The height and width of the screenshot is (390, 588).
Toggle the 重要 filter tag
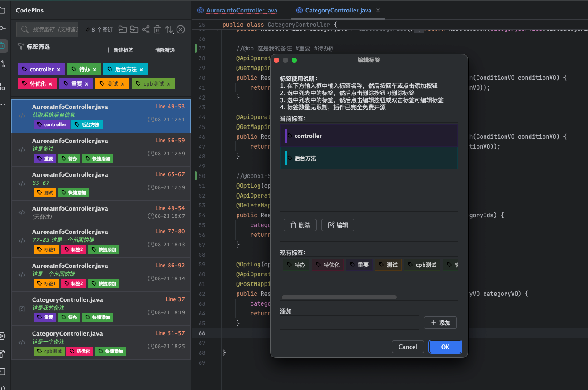point(76,83)
